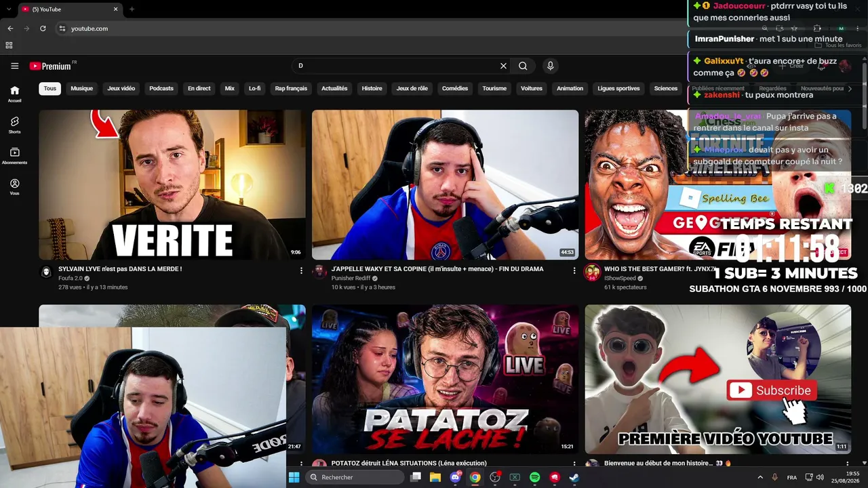
Task: Open options menu for SYLVAIN LYVE video
Action: [301, 270]
